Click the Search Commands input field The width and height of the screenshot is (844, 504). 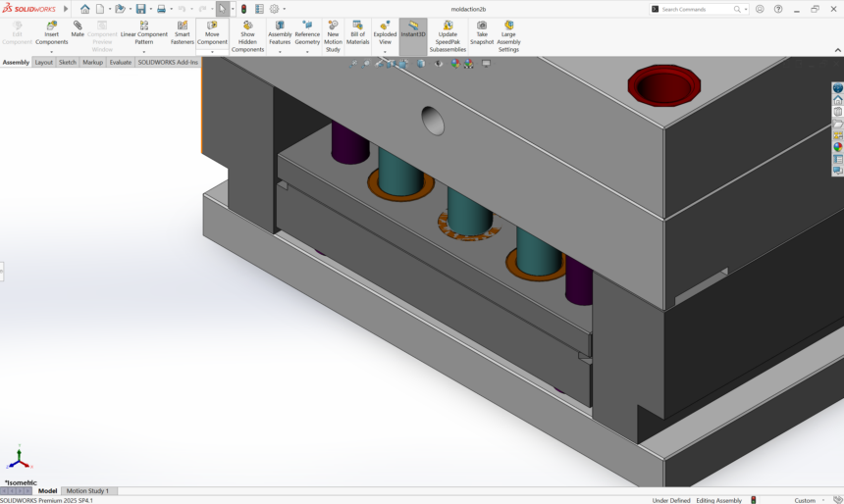pyautogui.click(x=699, y=9)
